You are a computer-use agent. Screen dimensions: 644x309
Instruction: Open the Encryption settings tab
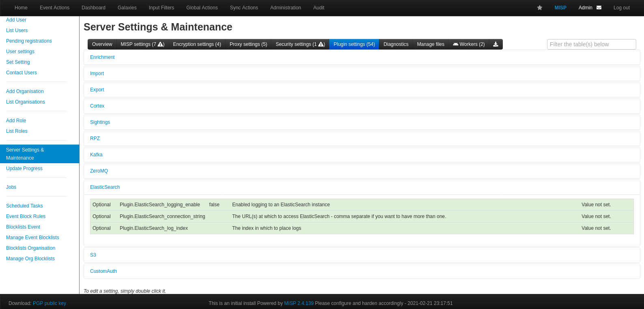pos(197,44)
